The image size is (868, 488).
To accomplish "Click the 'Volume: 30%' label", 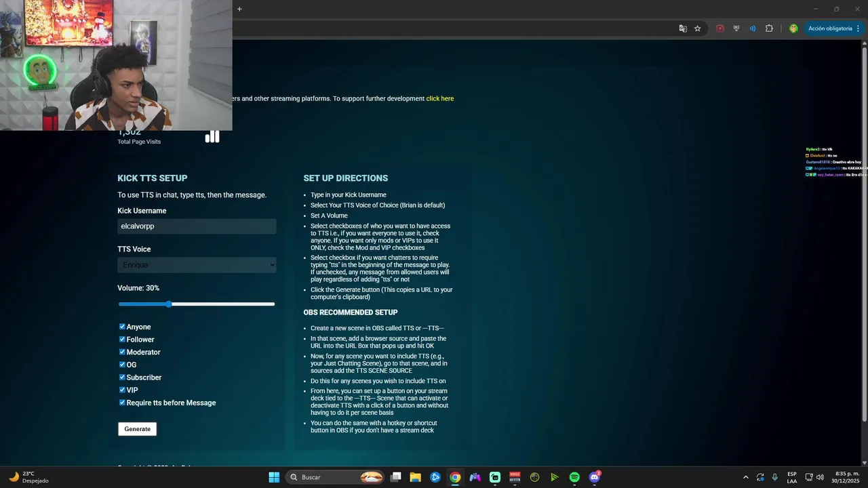I will click(x=138, y=288).
